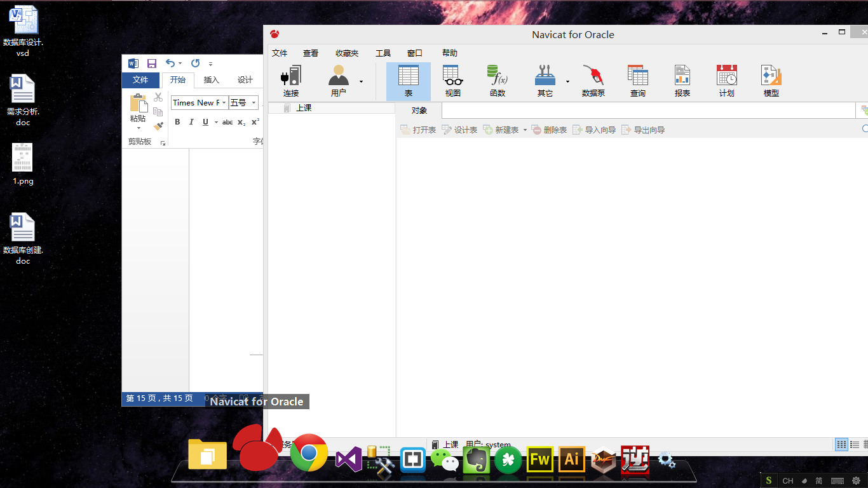Switch to Word 插入 insert tab

coord(212,80)
